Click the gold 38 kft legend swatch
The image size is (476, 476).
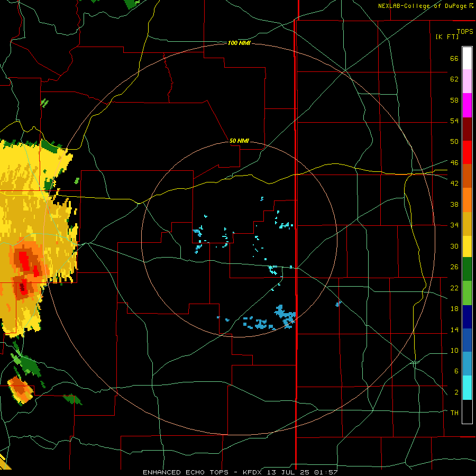click(467, 224)
